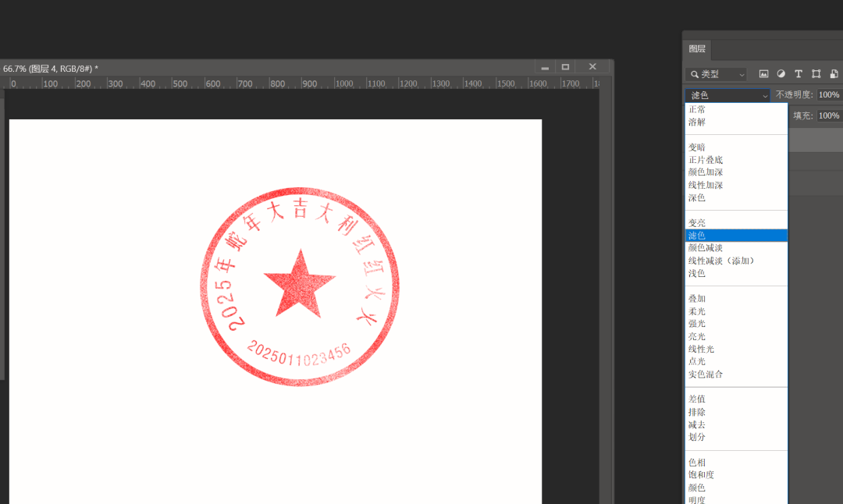843x504 pixels.
Task: Select 变亮 blend mode
Action: [x=736, y=222]
